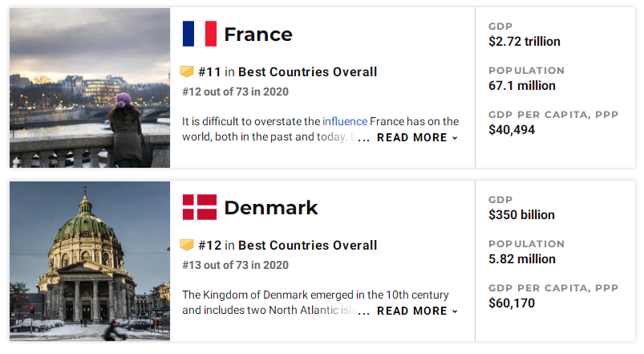Click Denmark's GDP value $350 billion
644x354 pixels.
[x=521, y=215]
